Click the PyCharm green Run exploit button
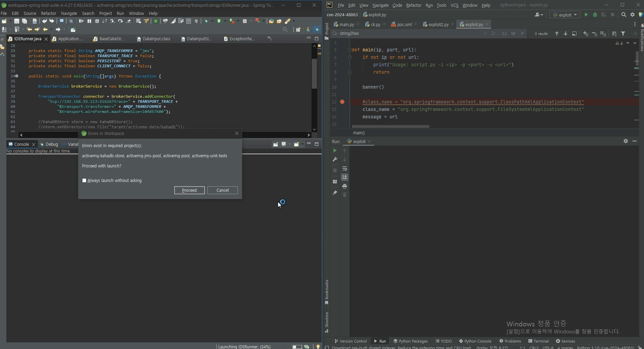644x349 pixels. coord(586,15)
